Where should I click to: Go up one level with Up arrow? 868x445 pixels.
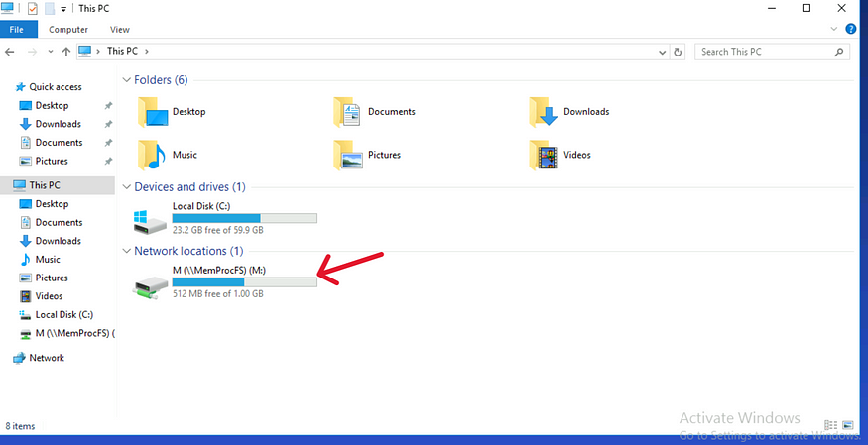[x=66, y=52]
